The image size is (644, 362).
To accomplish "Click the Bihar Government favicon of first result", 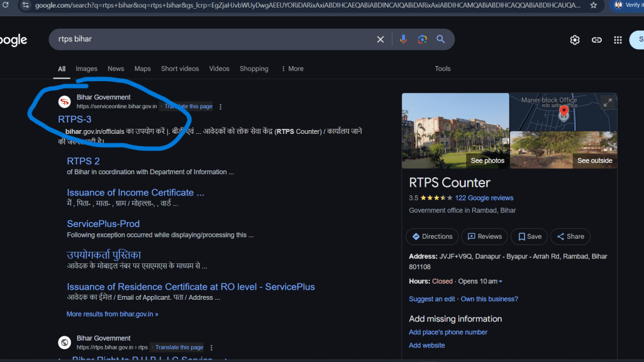I will [x=65, y=102].
